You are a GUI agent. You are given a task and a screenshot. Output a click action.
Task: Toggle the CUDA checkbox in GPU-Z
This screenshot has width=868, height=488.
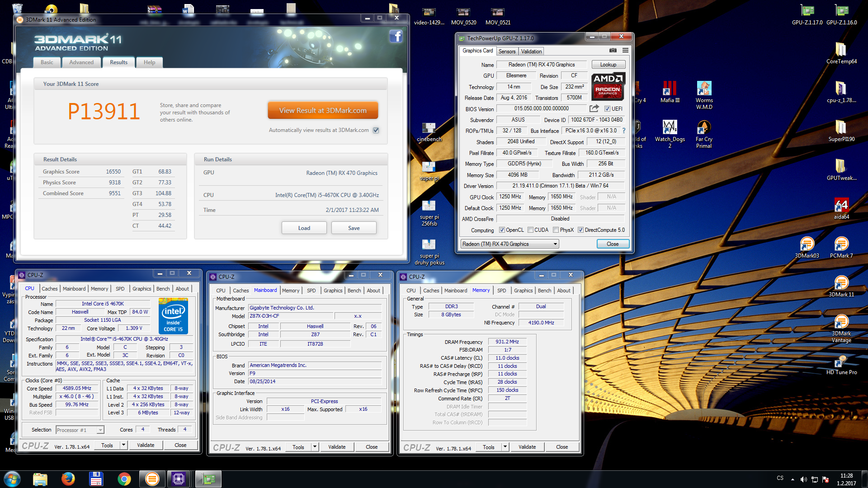tap(530, 230)
